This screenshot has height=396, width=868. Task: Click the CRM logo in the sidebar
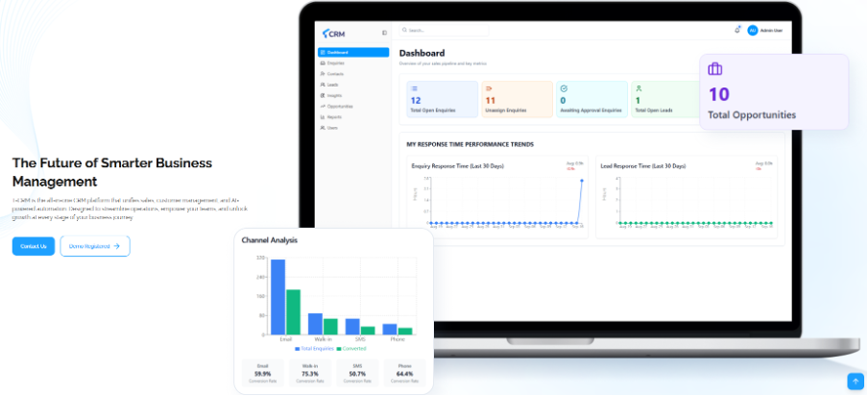pos(332,32)
